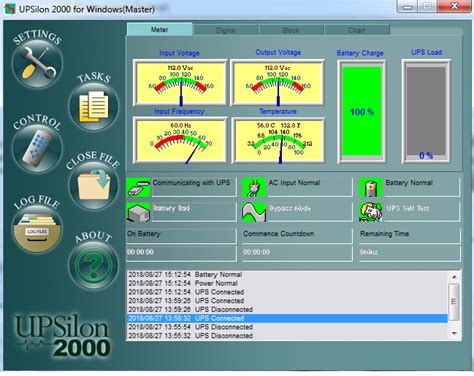Click the AC Input Normal plug icon

pos(254,187)
